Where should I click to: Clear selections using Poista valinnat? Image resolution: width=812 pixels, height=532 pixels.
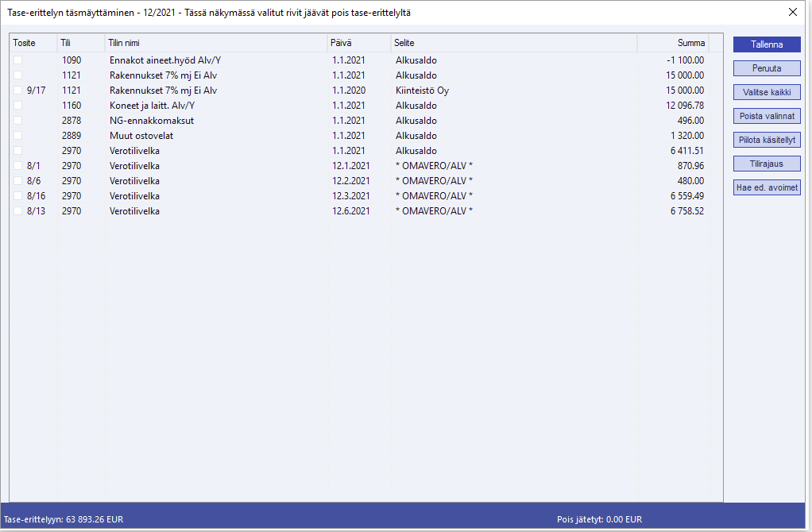[766, 116]
